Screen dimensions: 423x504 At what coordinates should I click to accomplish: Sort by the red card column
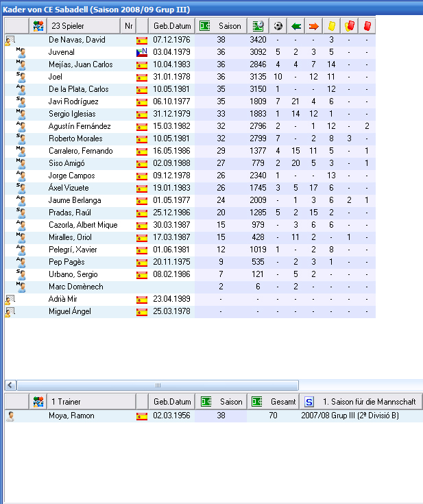[x=367, y=26]
